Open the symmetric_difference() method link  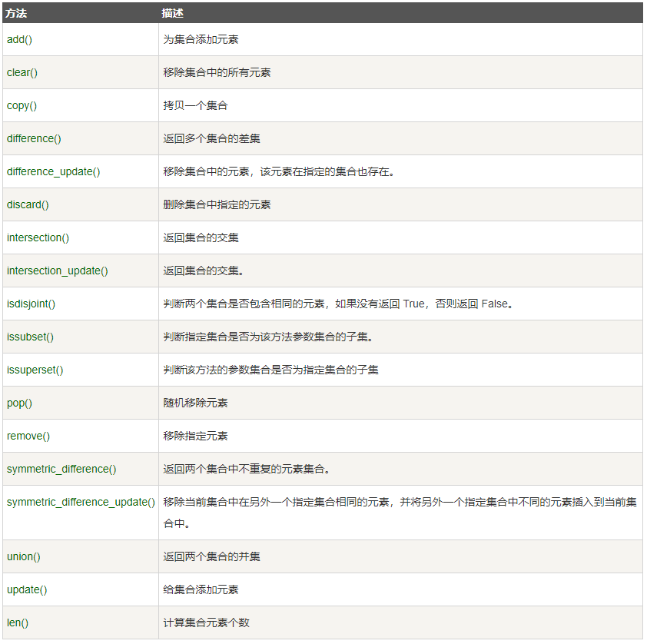(61, 469)
